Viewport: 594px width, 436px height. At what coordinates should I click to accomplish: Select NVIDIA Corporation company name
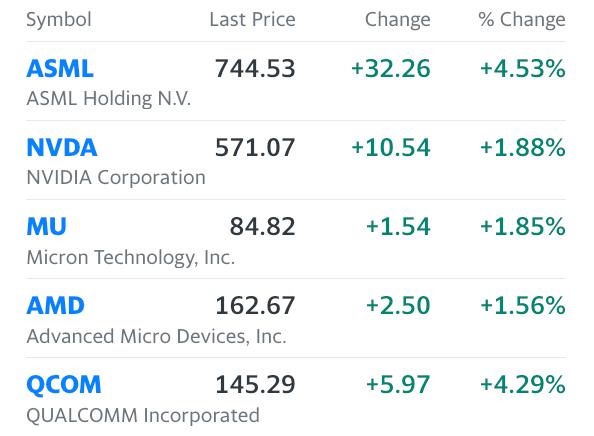point(116,177)
